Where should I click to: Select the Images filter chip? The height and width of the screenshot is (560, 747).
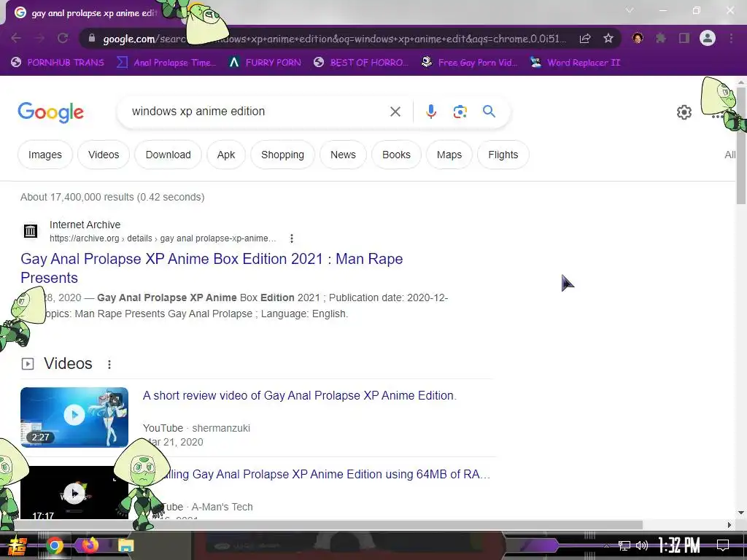coord(44,155)
